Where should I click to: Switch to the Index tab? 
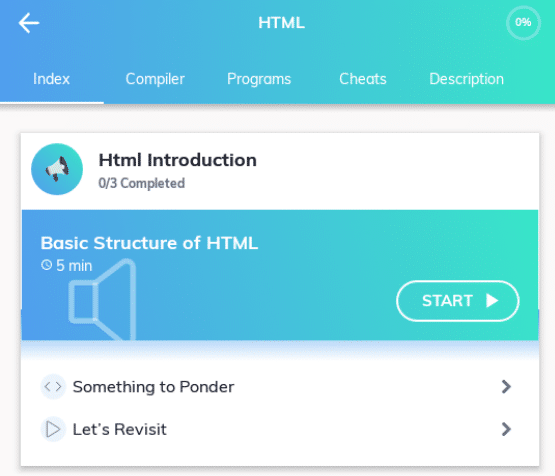[x=52, y=79]
